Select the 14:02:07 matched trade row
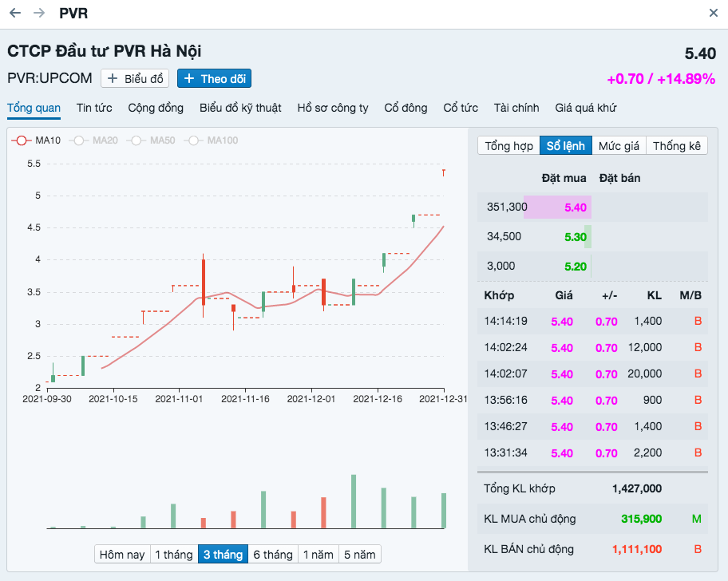 point(592,374)
